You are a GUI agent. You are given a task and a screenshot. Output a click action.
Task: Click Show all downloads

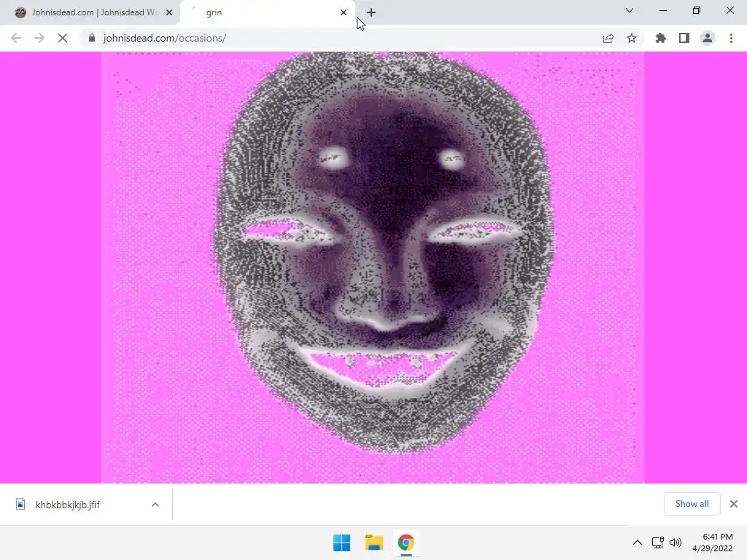click(692, 504)
